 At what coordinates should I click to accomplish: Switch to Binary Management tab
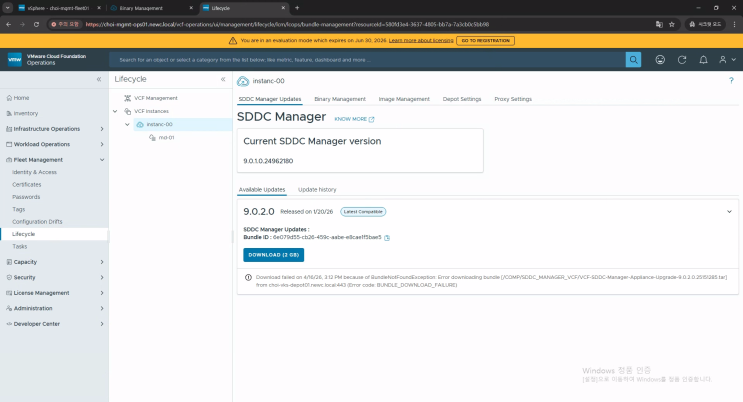click(340, 99)
